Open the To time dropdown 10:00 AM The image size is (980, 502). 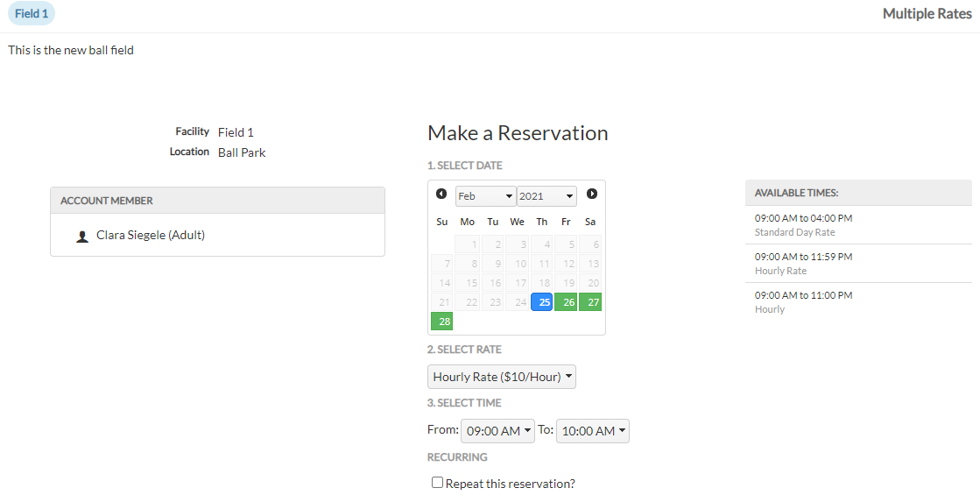pyautogui.click(x=593, y=431)
